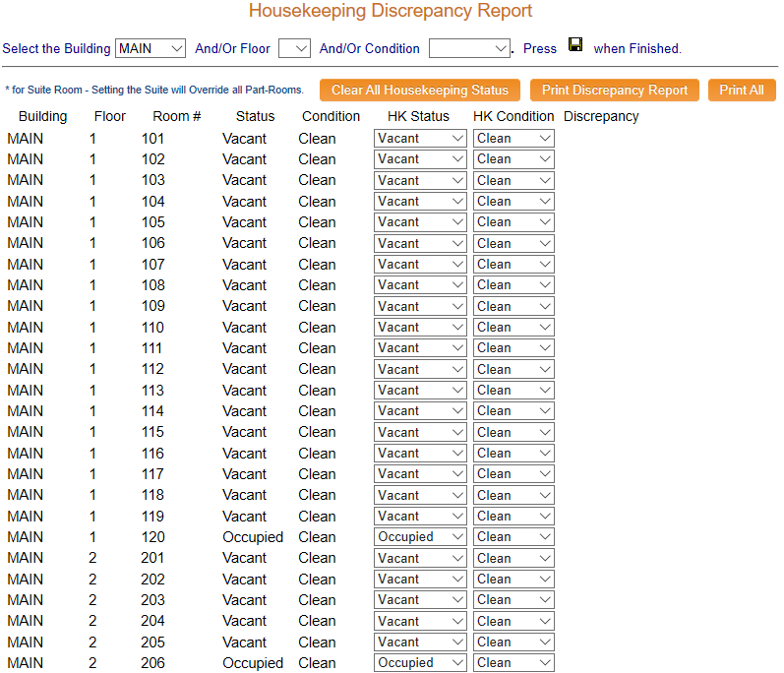784x673 pixels.
Task: Click the when Finished text
Action: coord(637,48)
